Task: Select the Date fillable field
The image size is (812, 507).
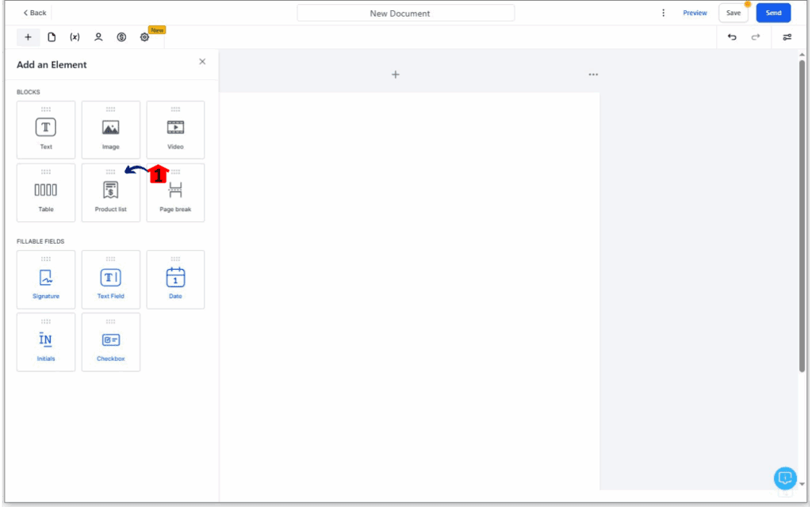Action: tap(175, 280)
